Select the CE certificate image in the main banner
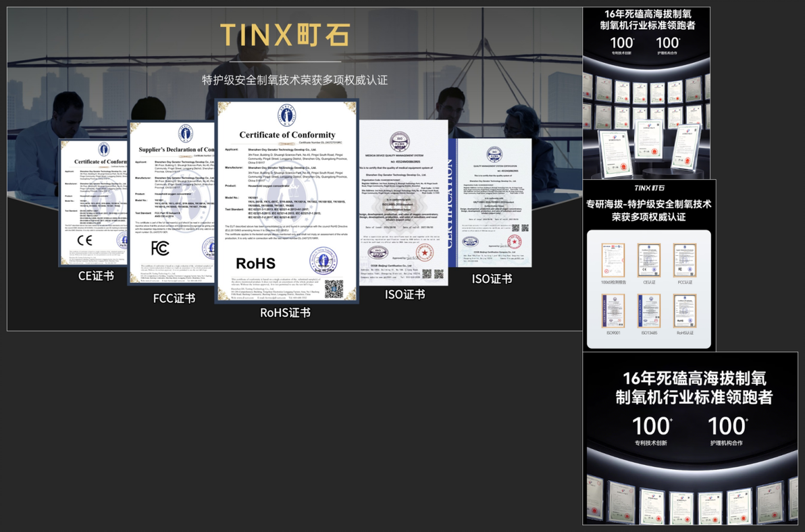The width and height of the screenshot is (805, 532). pos(93,203)
